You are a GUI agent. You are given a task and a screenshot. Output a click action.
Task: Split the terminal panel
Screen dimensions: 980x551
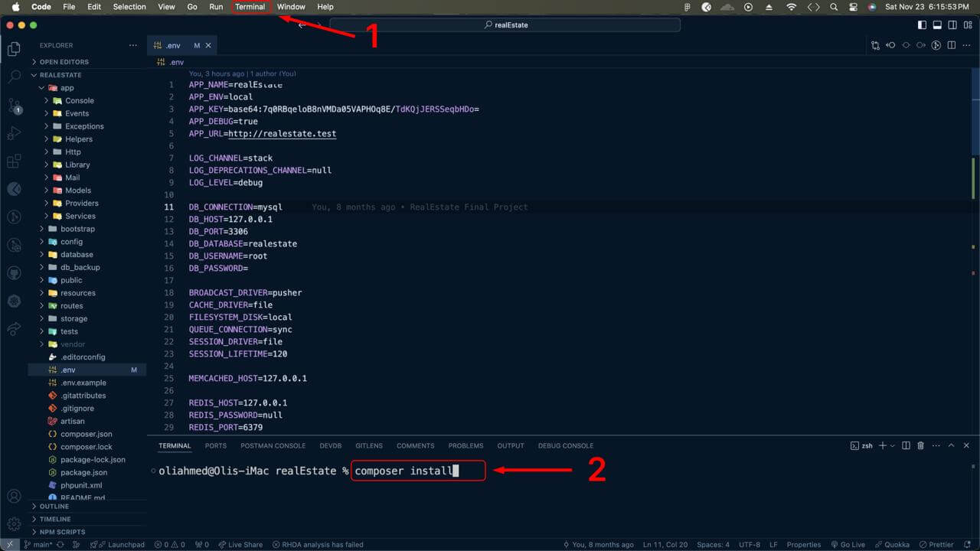click(906, 445)
